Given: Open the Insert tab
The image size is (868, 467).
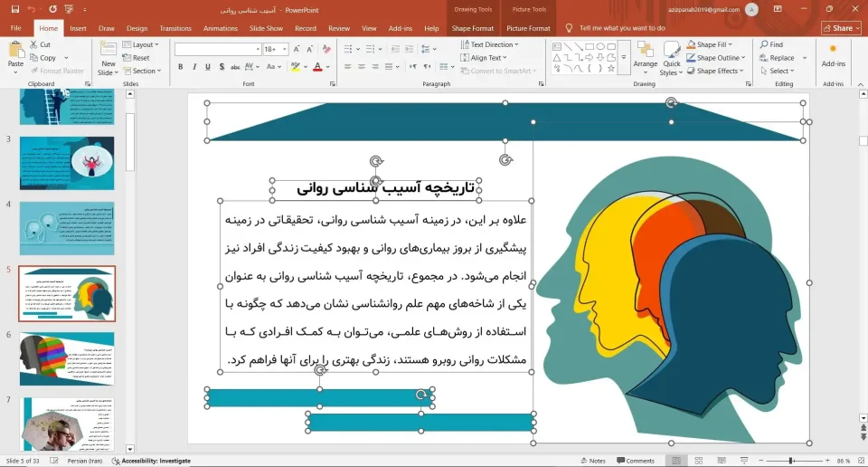Looking at the screenshot, I should click(78, 28).
